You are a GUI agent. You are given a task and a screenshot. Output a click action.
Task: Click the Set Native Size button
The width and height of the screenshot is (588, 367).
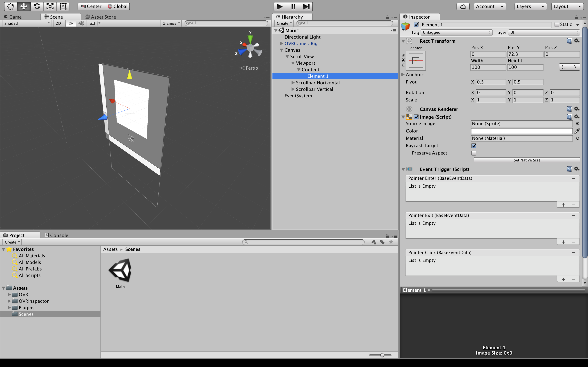(x=526, y=160)
